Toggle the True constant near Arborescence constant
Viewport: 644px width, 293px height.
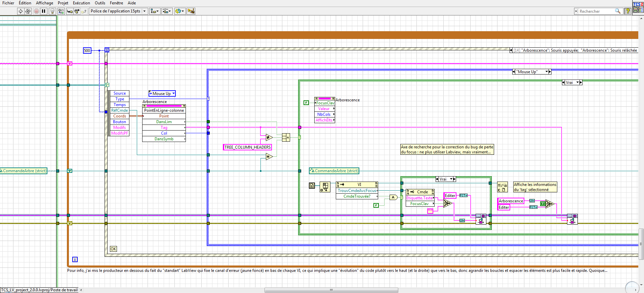tap(542, 204)
